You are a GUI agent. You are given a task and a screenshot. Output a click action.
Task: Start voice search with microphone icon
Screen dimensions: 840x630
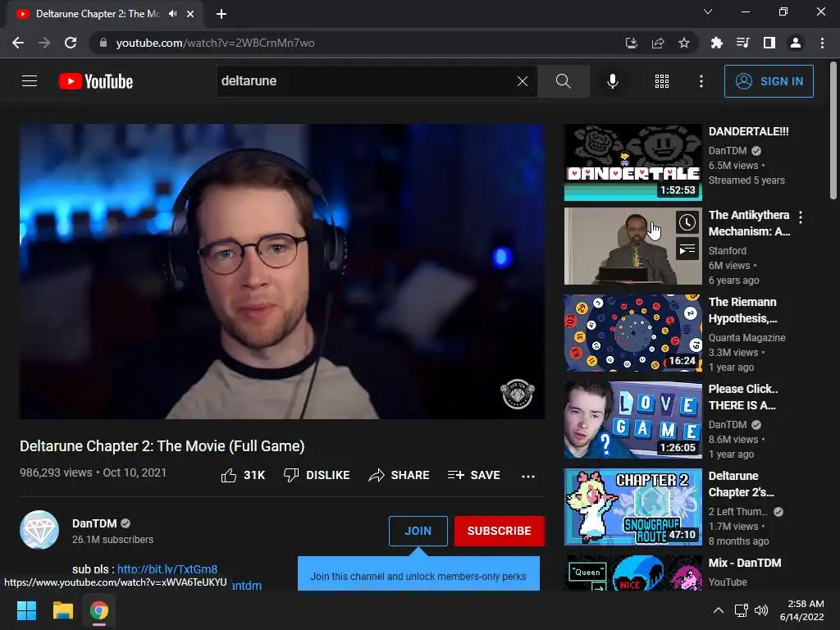612,81
